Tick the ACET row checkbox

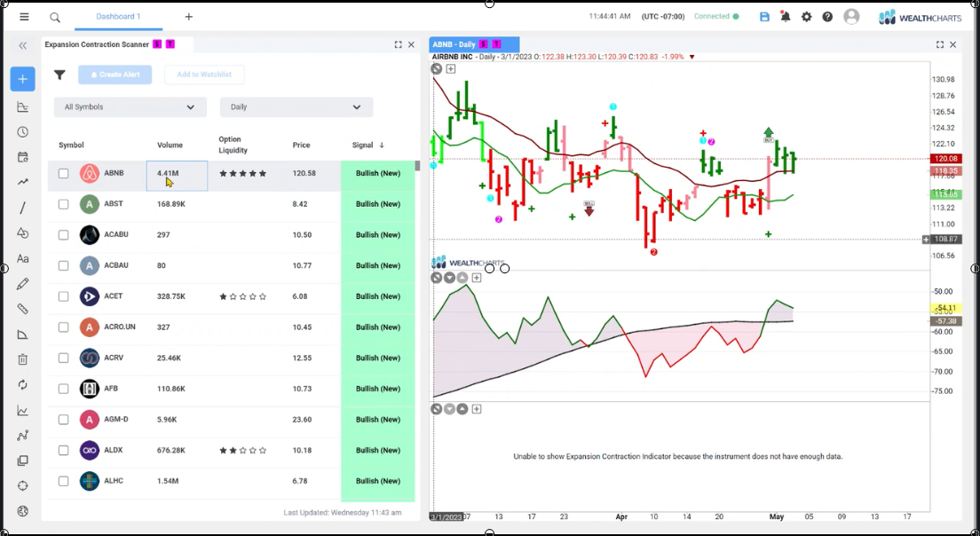coord(63,296)
